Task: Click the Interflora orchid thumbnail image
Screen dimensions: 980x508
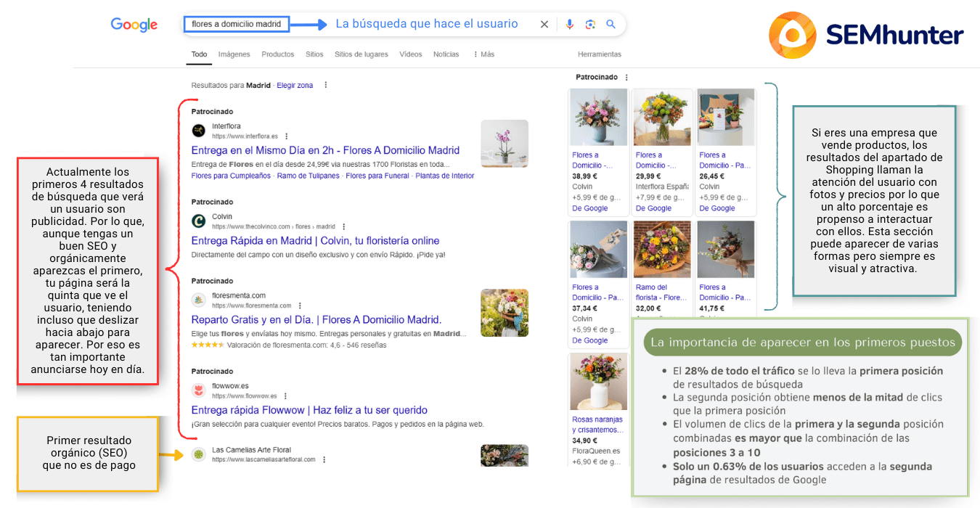Action: 505,144
